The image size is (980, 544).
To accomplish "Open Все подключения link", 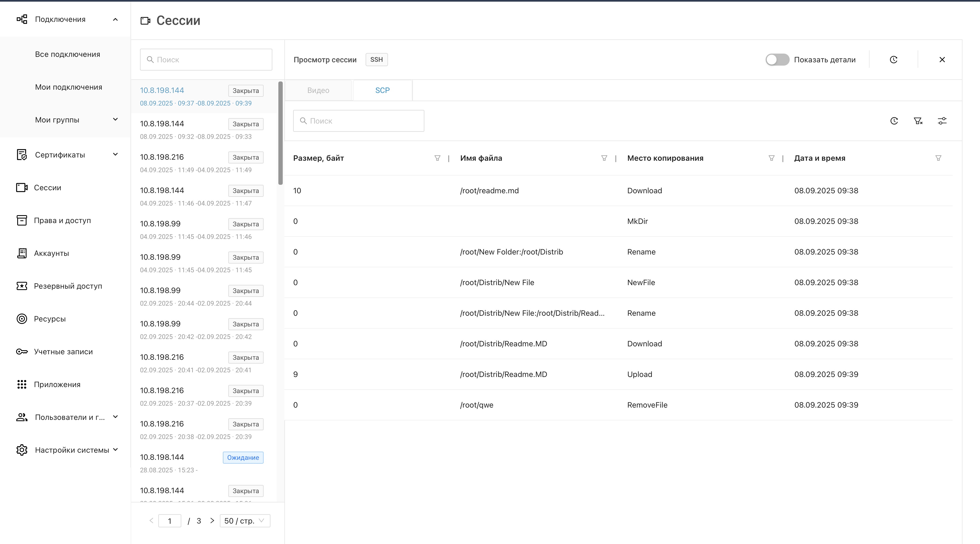I will (x=67, y=54).
